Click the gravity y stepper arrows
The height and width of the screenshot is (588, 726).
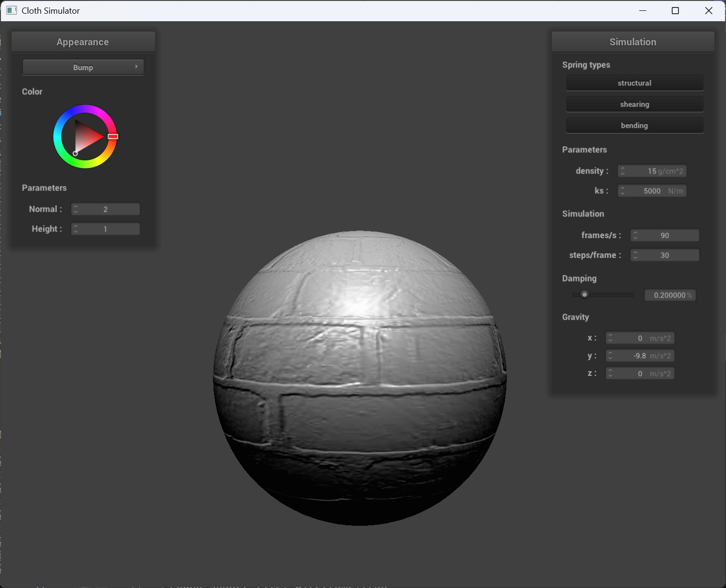pos(610,356)
